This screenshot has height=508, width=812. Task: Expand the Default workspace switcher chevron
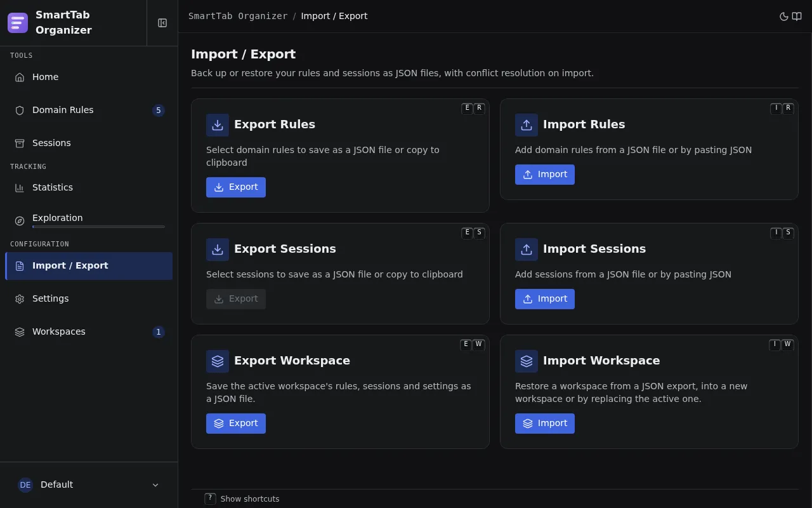tap(155, 485)
